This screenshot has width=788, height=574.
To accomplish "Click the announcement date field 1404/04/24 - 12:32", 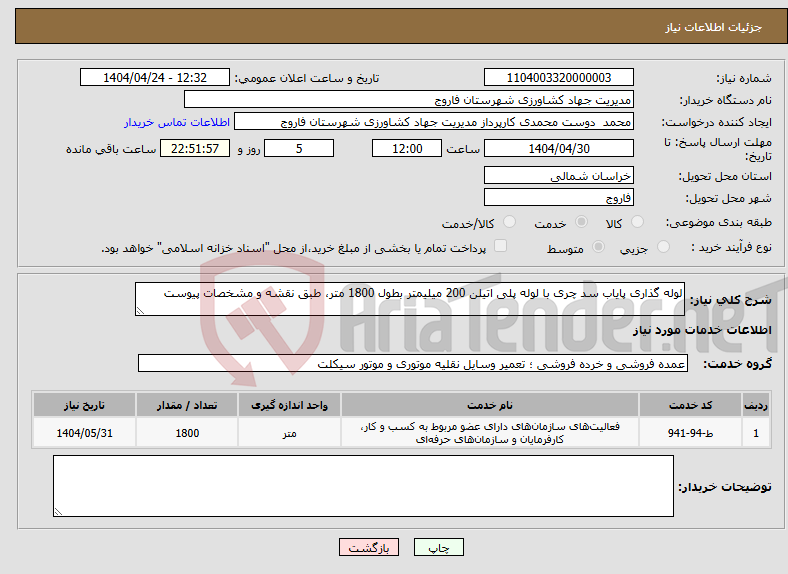I will [x=155, y=77].
